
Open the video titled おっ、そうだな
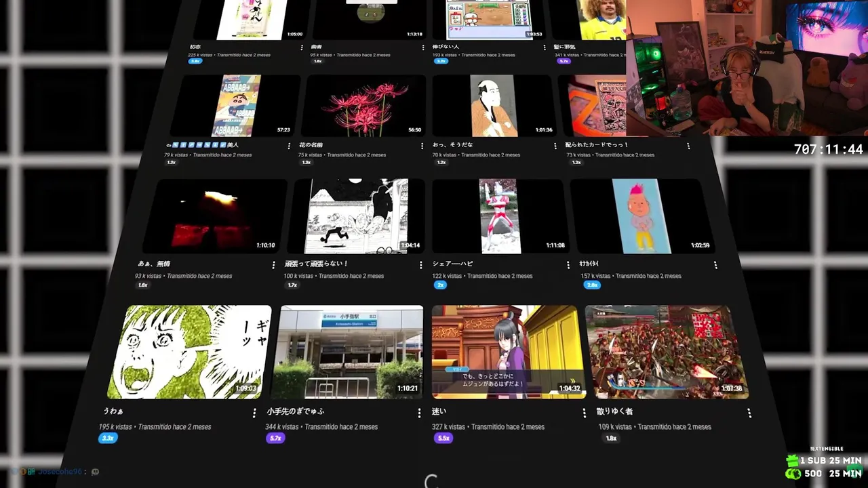[x=452, y=145]
